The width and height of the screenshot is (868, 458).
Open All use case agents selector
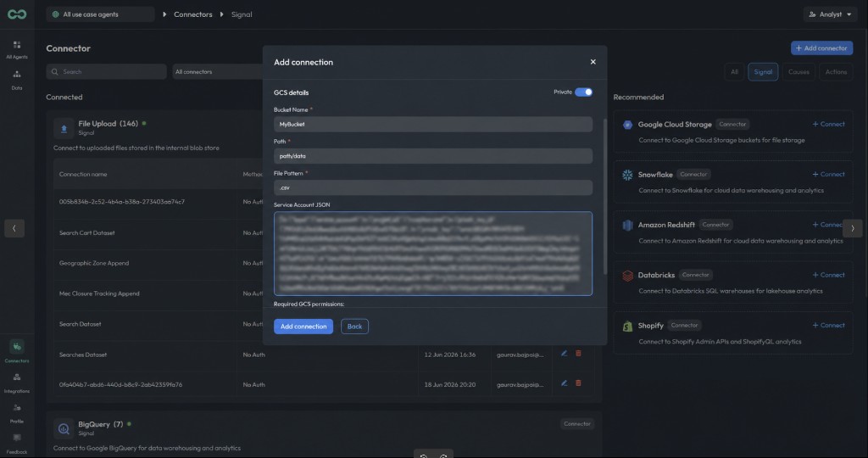[x=100, y=14]
